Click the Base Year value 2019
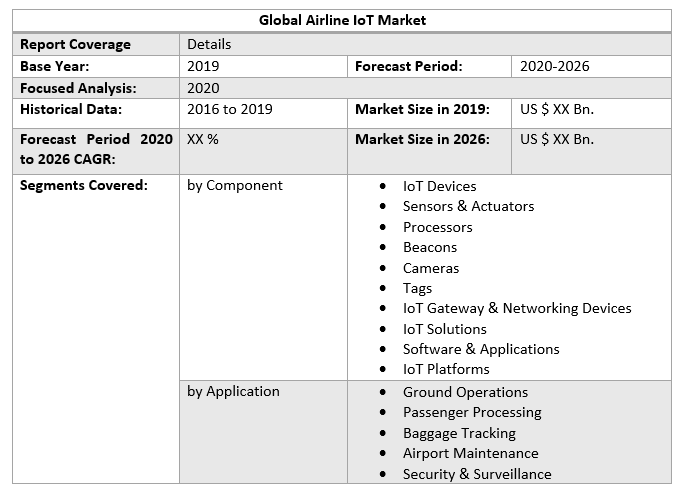This screenshot has width=689, height=499. tap(203, 66)
